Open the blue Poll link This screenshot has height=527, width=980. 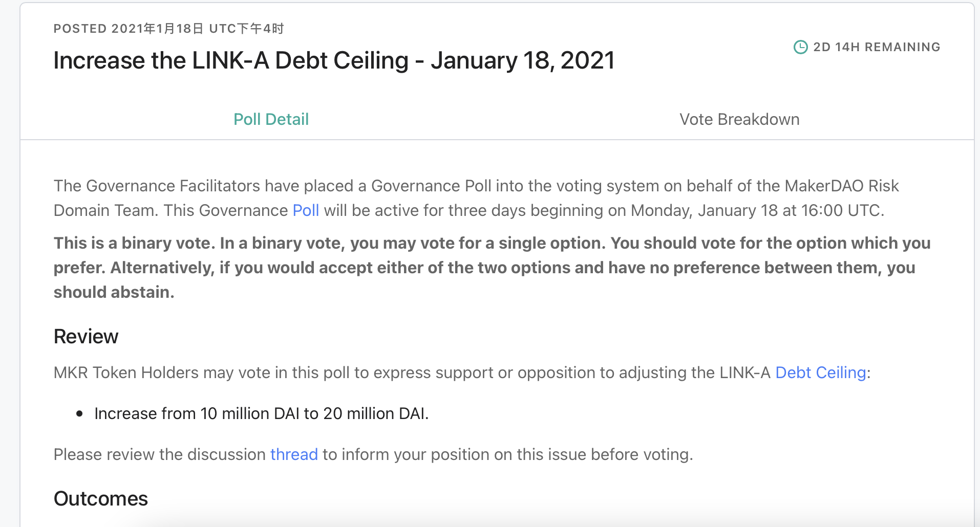[x=306, y=210]
